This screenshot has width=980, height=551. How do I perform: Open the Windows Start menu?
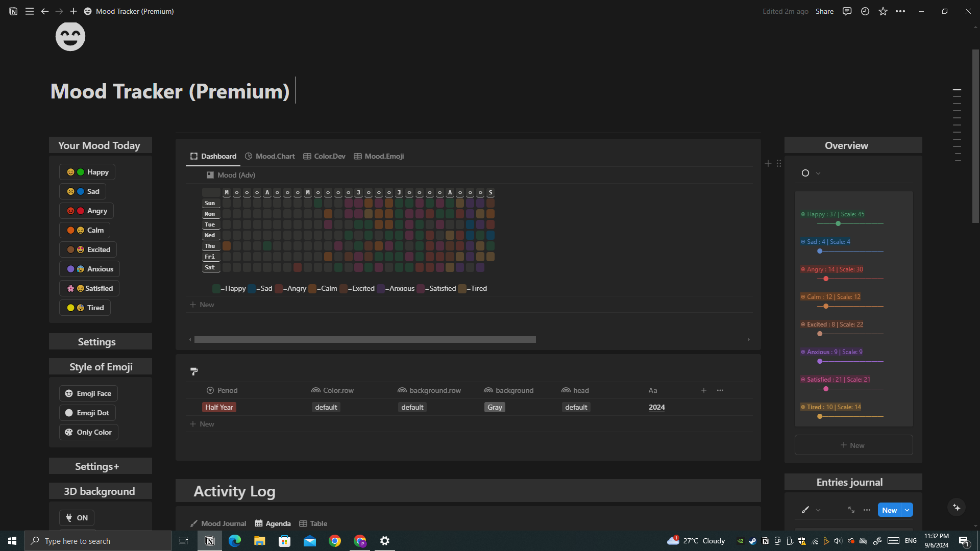coord(12,541)
